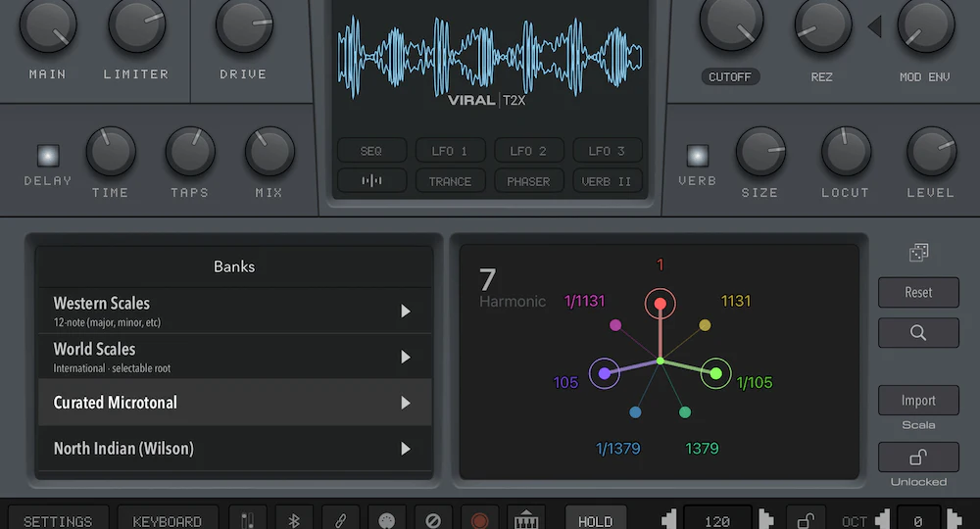Lower octave with arrow after OCT
The height and width of the screenshot is (529, 980).
(x=883, y=519)
